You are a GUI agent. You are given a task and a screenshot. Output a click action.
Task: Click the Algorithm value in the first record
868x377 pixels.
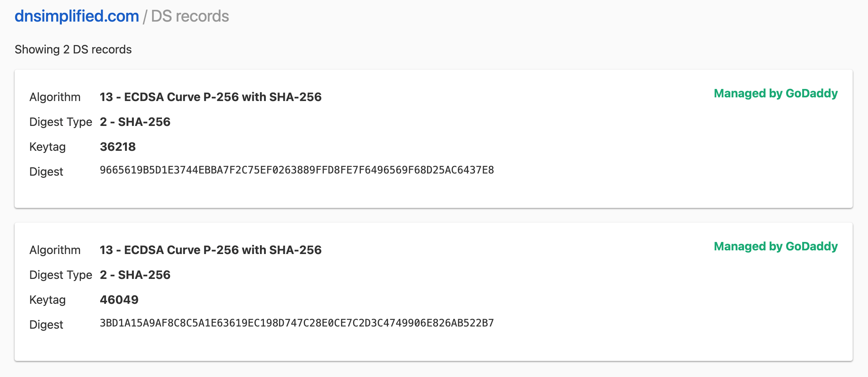[211, 97]
